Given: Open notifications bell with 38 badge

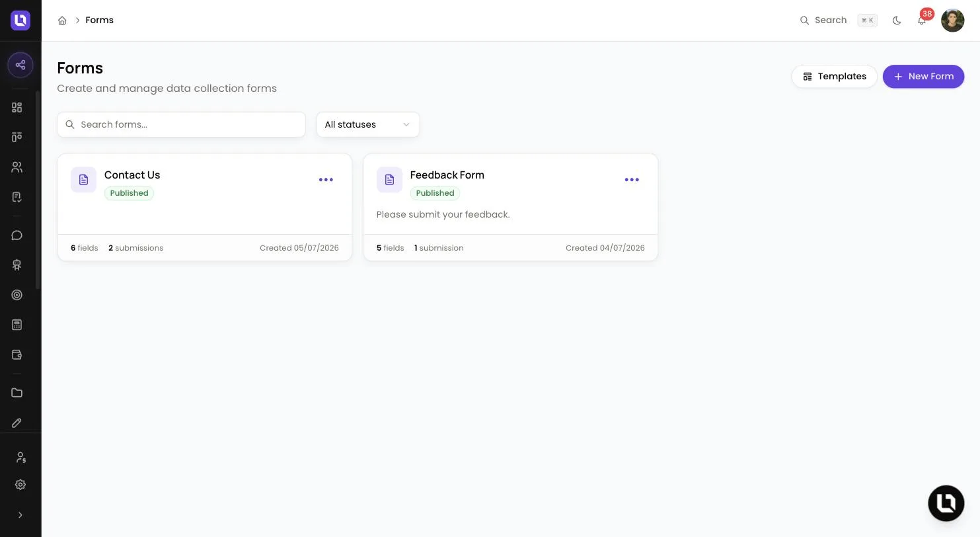Looking at the screenshot, I should (922, 21).
